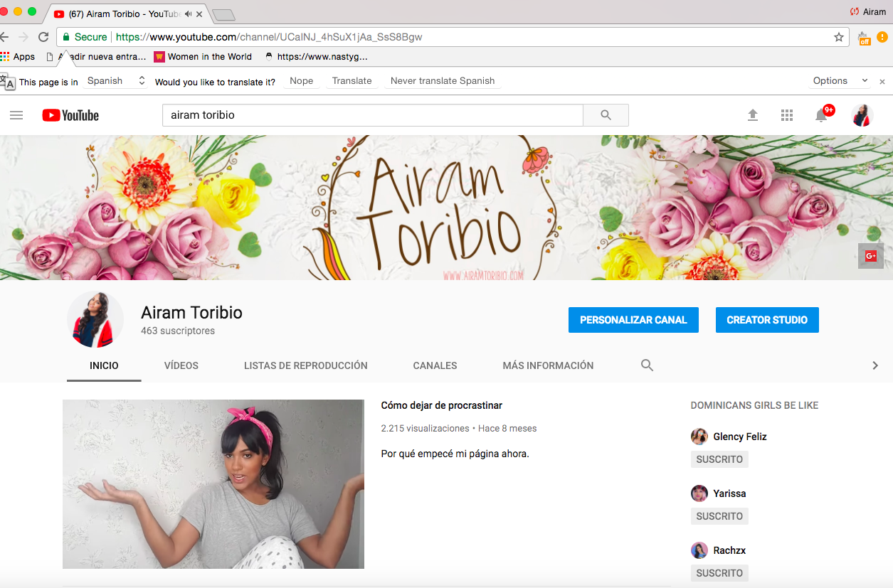
Task: Switch to the INICIO tab
Action: click(x=104, y=365)
